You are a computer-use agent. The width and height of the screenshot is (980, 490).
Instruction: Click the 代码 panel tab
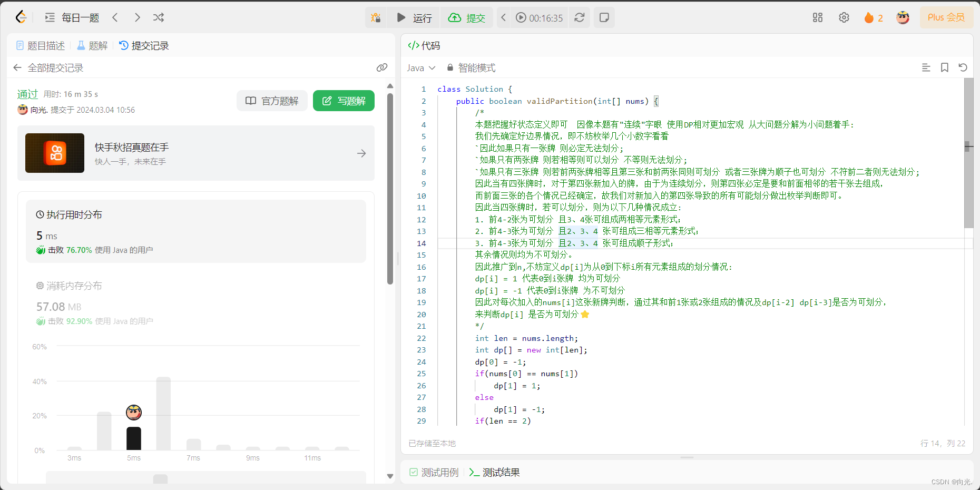coord(424,46)
